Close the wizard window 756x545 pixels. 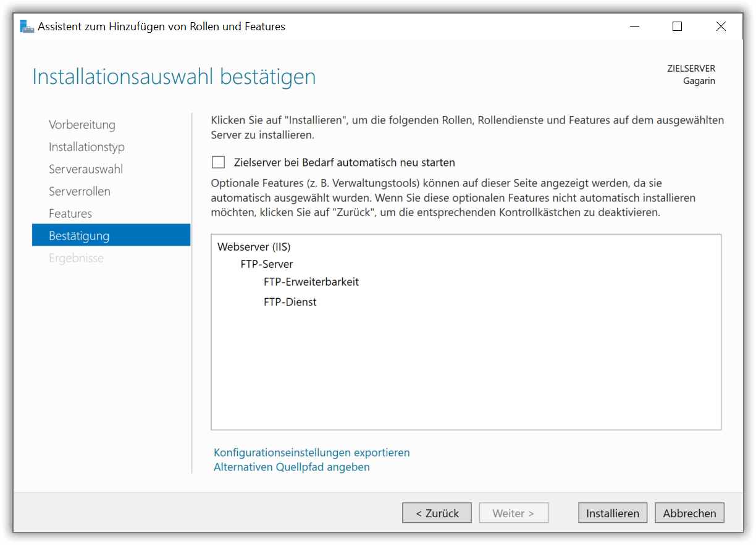pyautogui.click(x=721, y=27)
